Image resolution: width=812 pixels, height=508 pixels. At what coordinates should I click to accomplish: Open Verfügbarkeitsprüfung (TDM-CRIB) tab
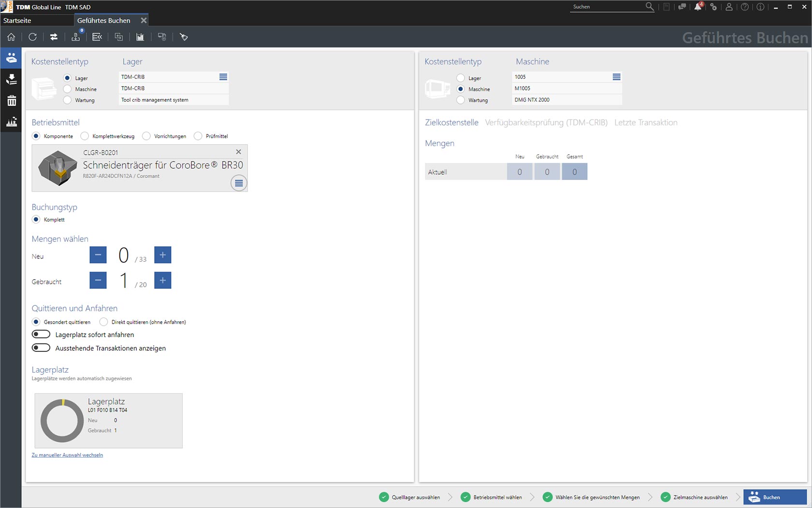546,122
